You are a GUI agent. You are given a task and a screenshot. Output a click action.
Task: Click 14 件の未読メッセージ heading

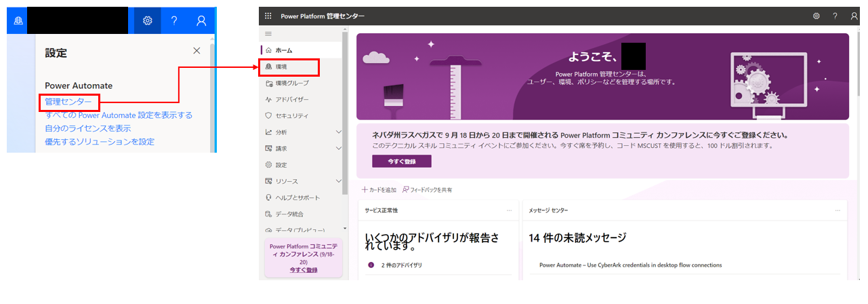pos(577,237)
